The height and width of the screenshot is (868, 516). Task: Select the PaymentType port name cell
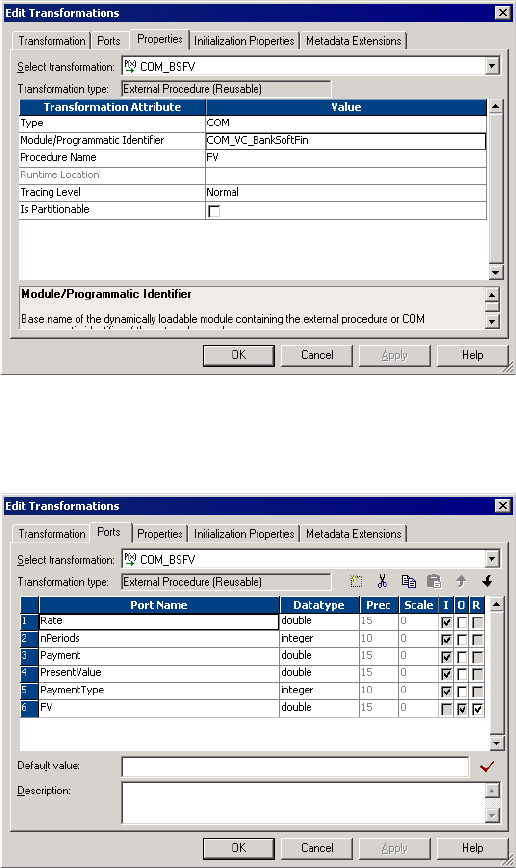point(159,690)
